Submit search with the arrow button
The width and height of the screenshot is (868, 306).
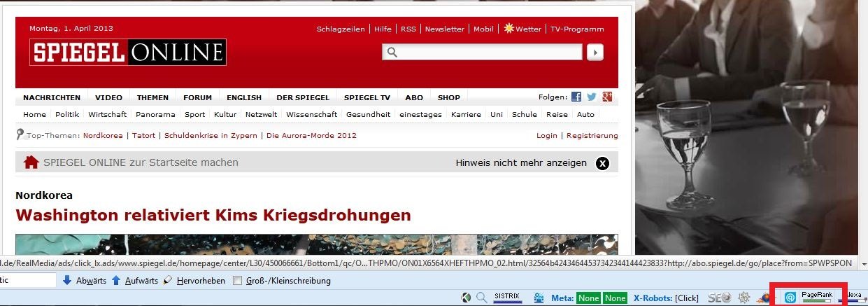(595, 52)
